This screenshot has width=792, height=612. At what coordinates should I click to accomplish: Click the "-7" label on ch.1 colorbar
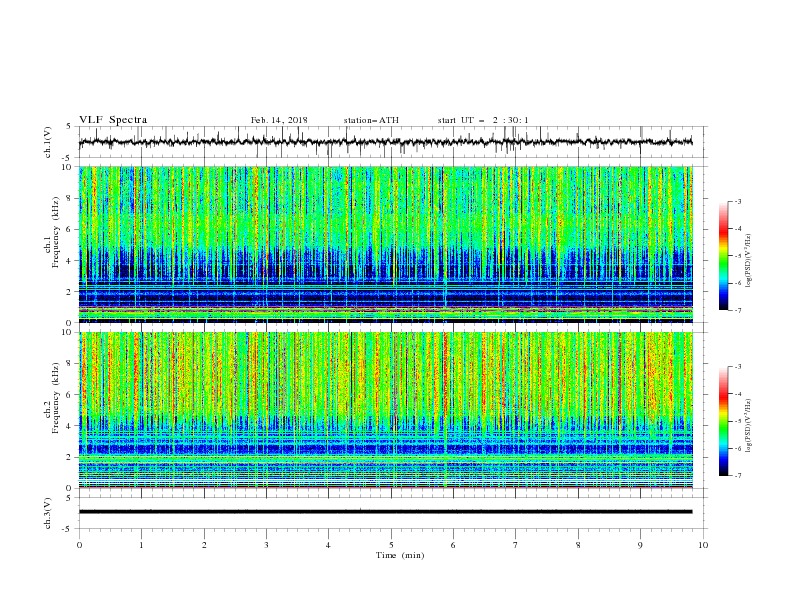pyautogui.click(x=737, y=310)
